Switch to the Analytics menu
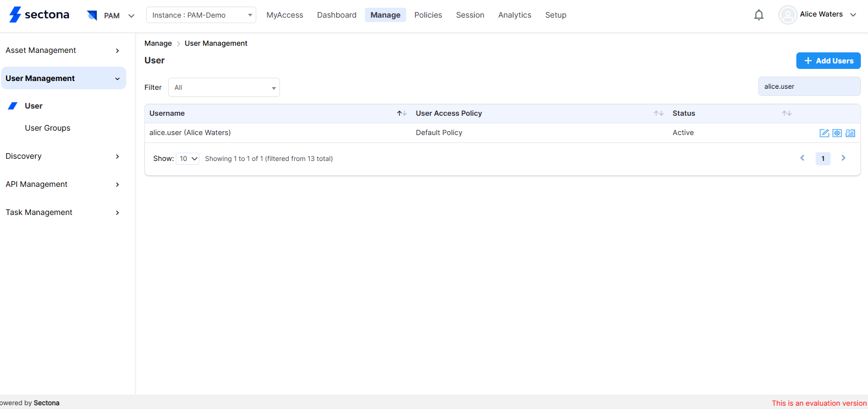 pos(514,15)
